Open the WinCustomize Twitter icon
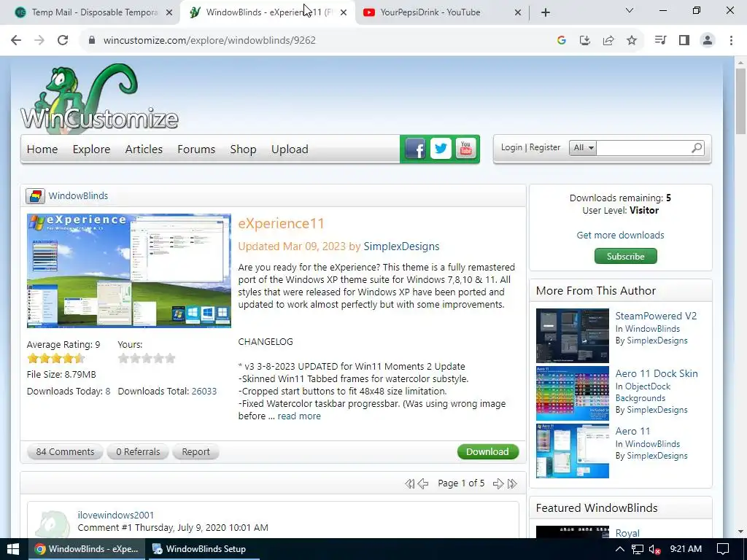The image size is (747, 560). [441, 149]
